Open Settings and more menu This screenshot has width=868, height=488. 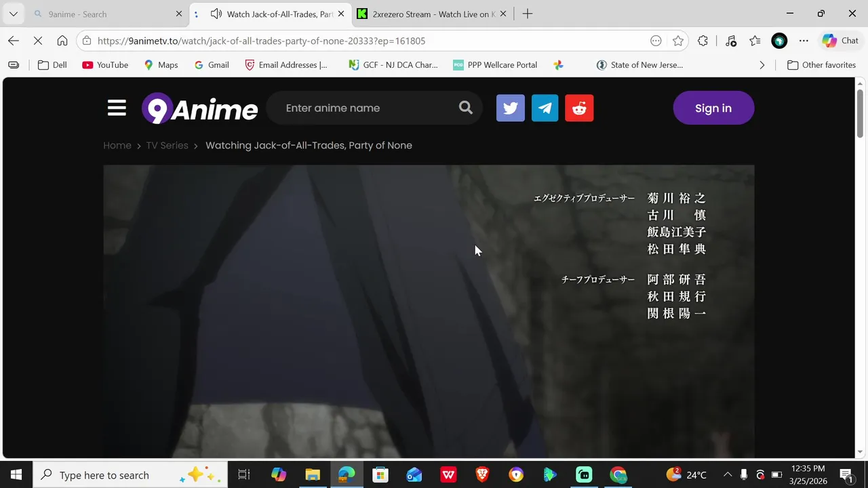[x=804, y=41]
